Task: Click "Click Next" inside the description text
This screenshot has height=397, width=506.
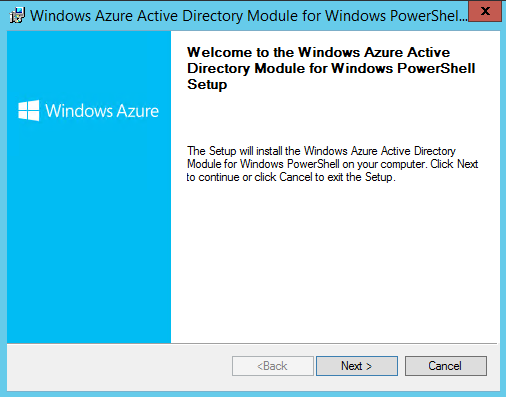Action: (454, 164)
